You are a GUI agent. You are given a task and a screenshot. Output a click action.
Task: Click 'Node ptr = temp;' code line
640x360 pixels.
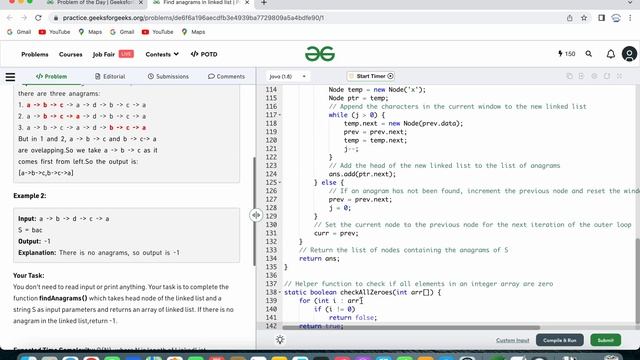(x=358, y=98)
